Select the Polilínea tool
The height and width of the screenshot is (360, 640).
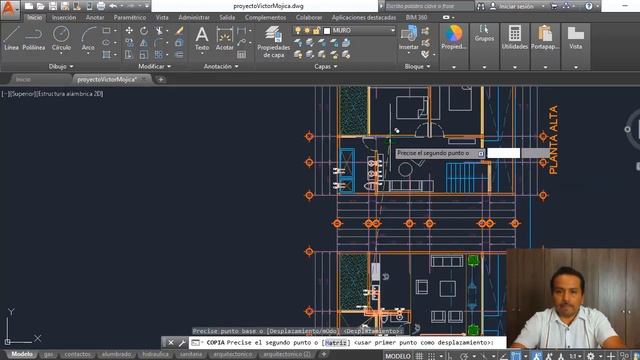(x=33, y=38)
